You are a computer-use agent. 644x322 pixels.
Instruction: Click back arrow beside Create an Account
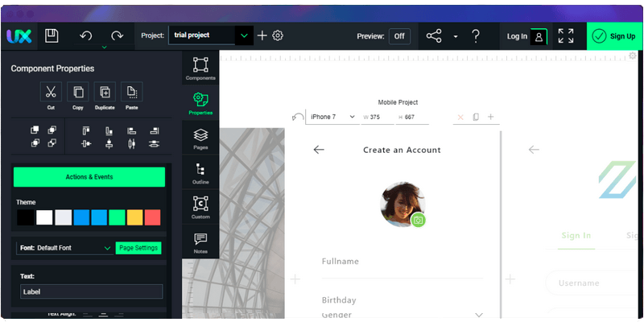(319, 150)
